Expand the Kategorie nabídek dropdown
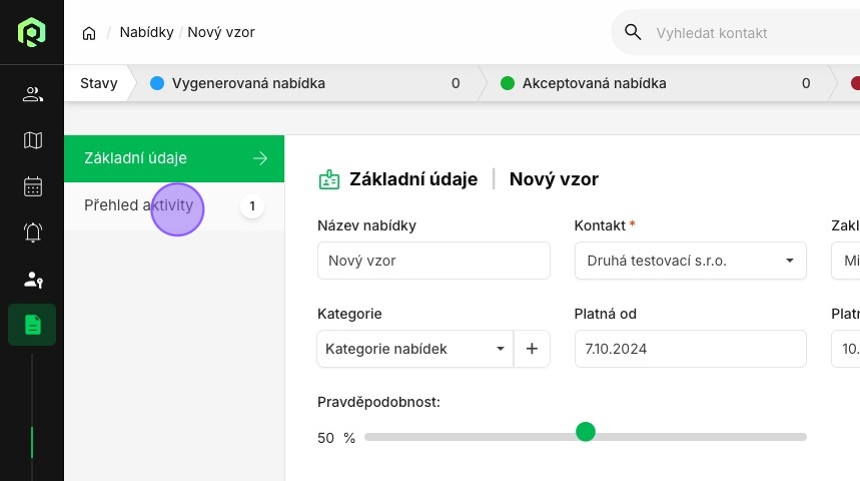This screenshot has height=481, width=860. pos(415,349)
